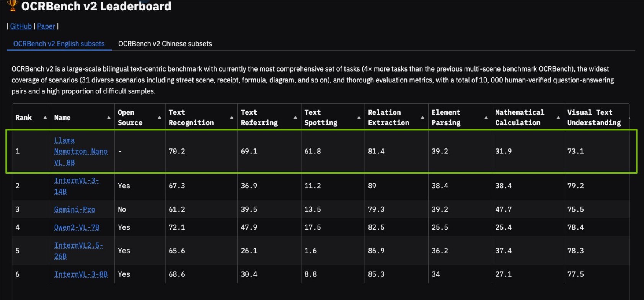Viewport: 644px width, 300px height.
Task: Sort by Mathematical Calculation column arrow
Action: (558, 117)
